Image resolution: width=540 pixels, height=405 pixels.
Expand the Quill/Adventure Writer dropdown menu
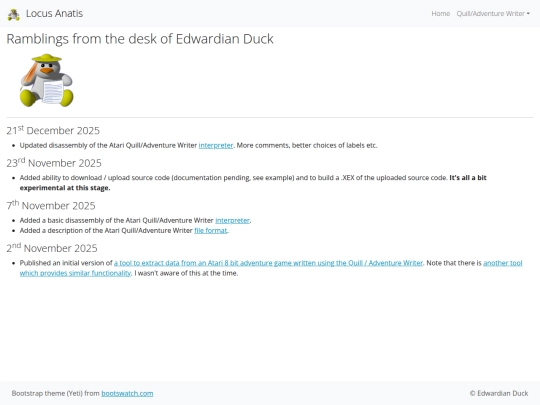(x=493, y=13)
